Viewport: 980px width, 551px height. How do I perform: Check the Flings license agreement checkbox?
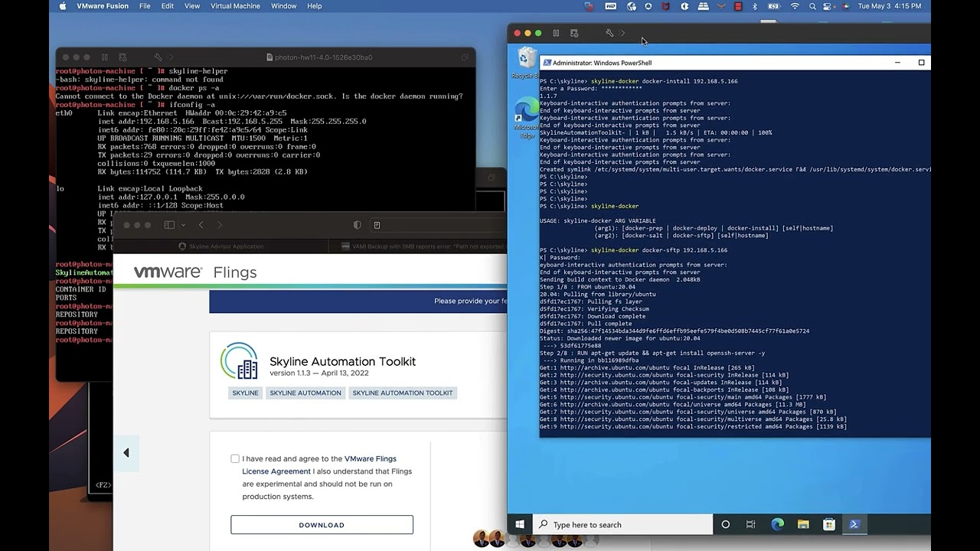tap(235, 458)
